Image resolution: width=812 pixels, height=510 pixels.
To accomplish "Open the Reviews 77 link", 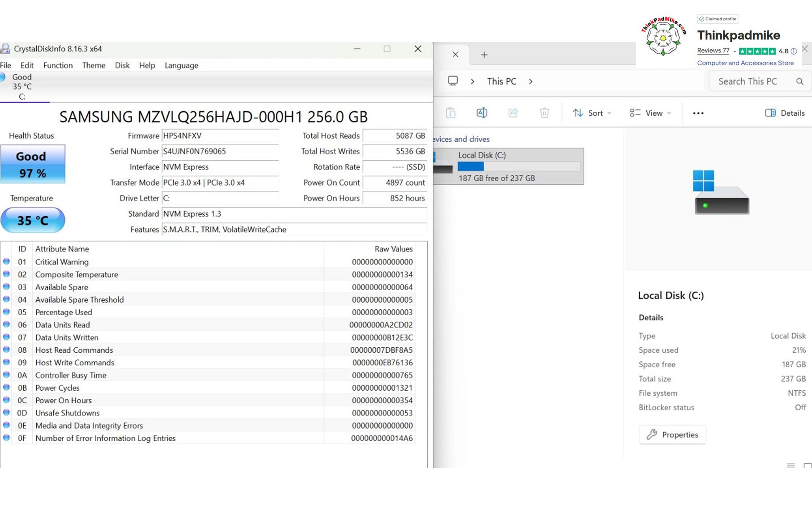I will (x=713, y=50).
